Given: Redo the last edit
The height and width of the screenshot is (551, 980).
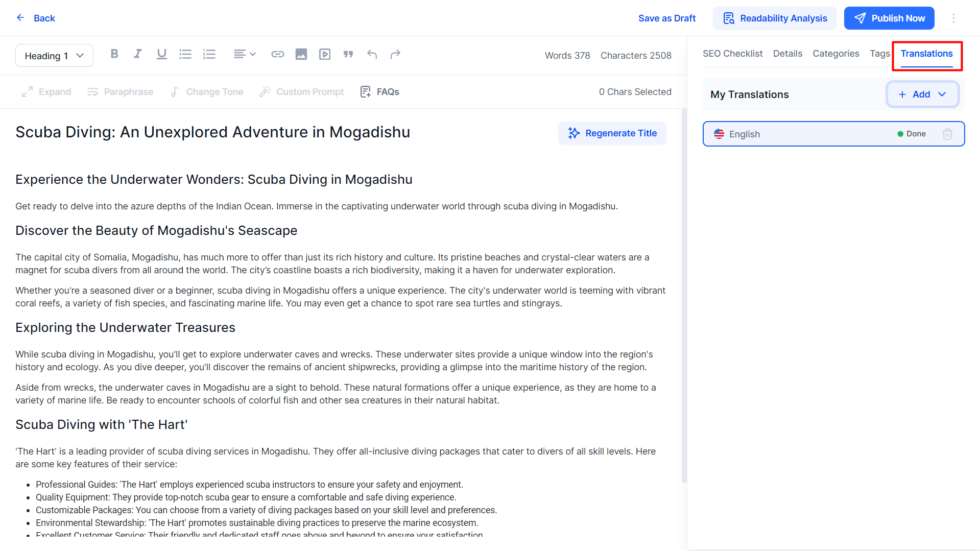Looking at the screenshot, I should click(x=395, y=54).
